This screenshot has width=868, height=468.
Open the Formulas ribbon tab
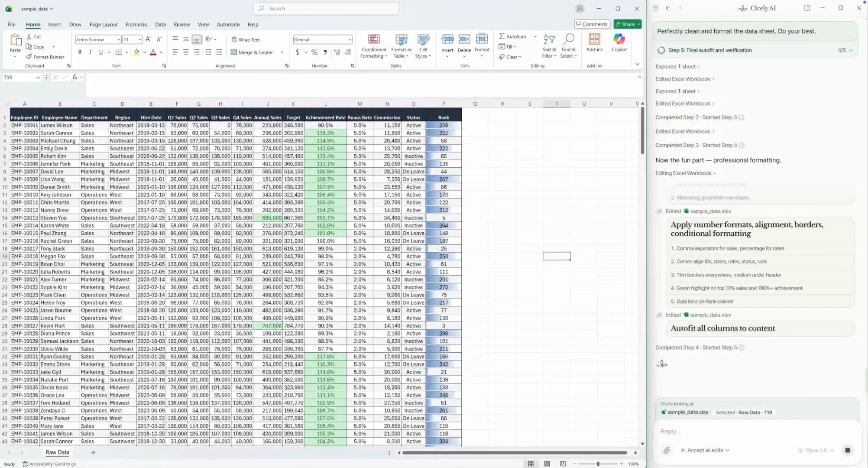pyautogui.click(x=136, y=24)
